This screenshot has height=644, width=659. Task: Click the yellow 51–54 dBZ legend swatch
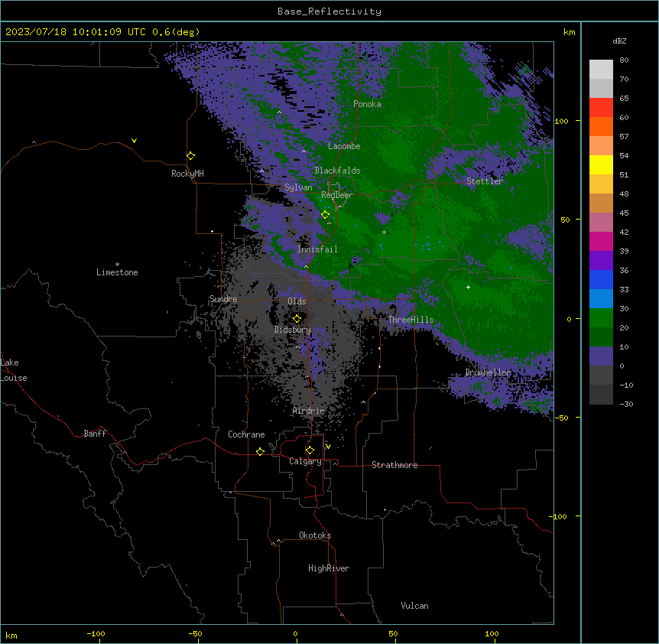coord(601,164)
